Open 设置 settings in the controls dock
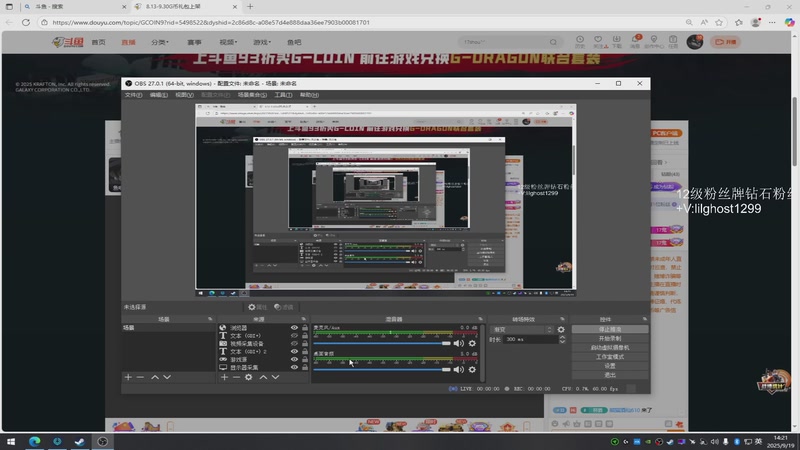 tap(610, 366)
